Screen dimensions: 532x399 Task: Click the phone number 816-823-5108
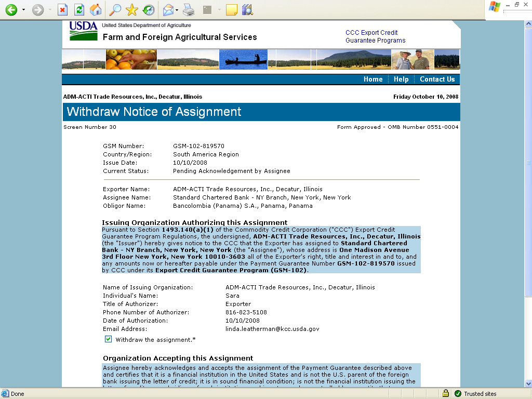click(x=246, y=312)
